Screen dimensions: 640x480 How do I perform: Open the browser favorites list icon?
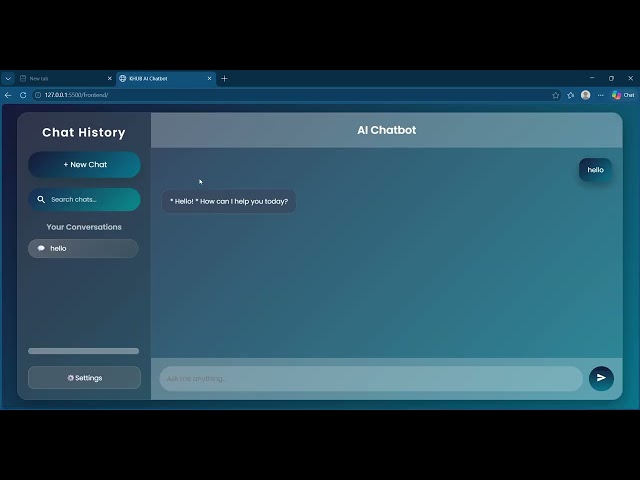[571, 95]
